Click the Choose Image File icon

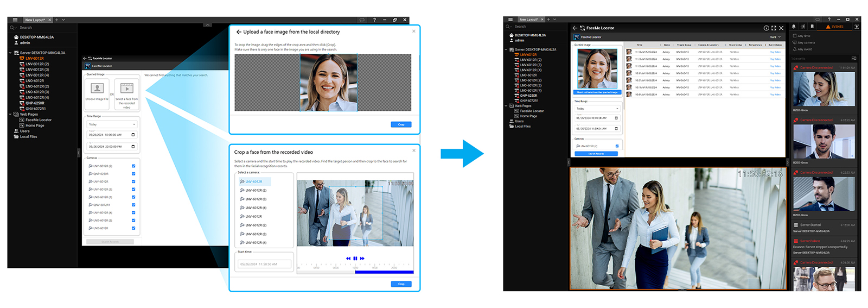(97, 88)
